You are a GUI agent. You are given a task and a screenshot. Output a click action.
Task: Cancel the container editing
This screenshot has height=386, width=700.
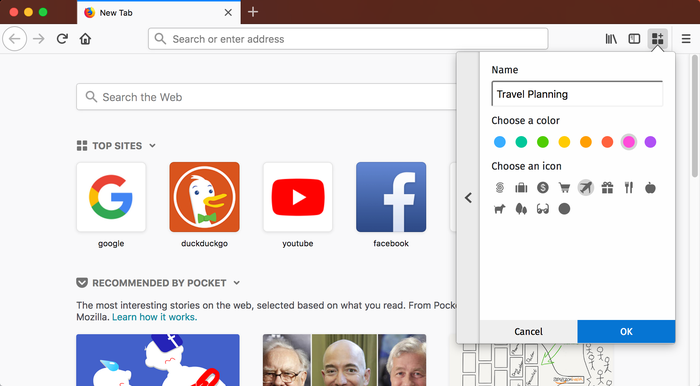tap(528, 331)
